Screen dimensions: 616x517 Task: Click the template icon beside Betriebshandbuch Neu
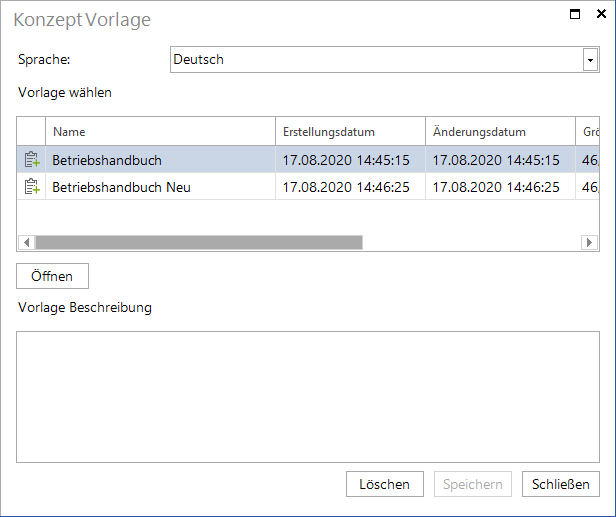click(x=32, y=187)
